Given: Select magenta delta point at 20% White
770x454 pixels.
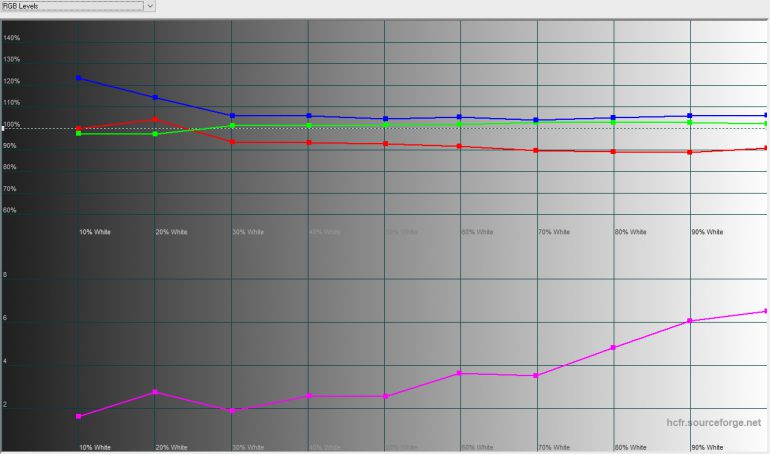Looking at the screenshot, I should point(155,392).
